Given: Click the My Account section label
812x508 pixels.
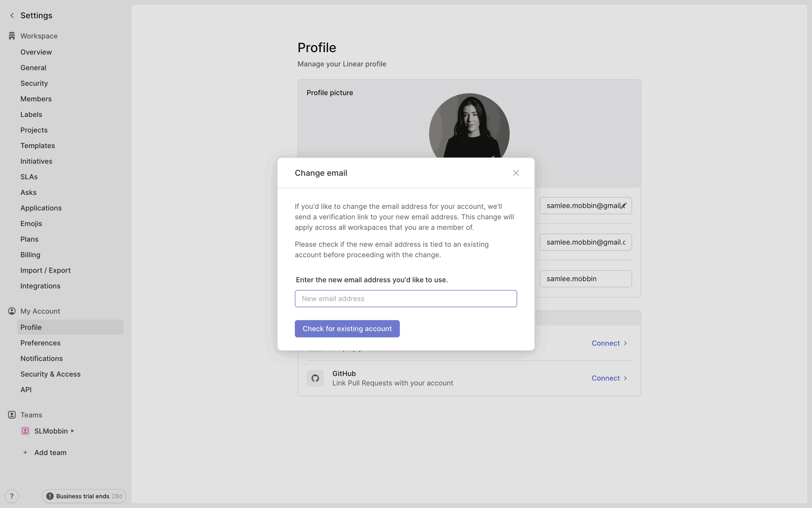Looking at the screenshot, I should tap(40, 311).
